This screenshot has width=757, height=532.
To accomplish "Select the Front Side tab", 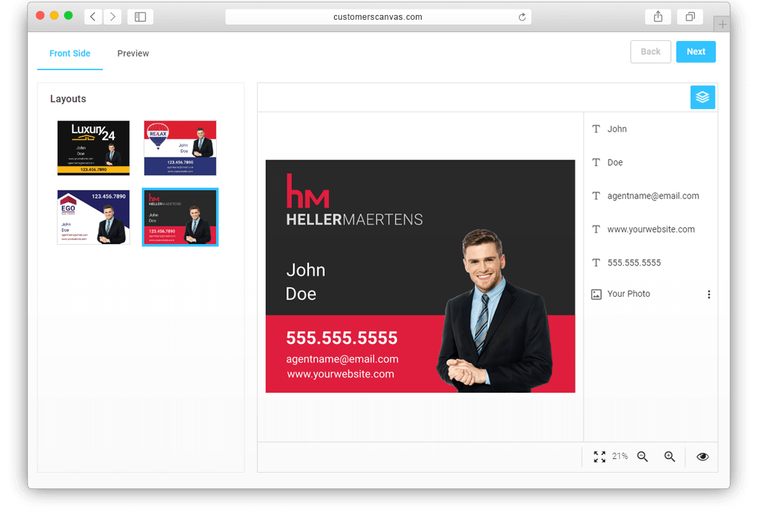I will [70, 54].
